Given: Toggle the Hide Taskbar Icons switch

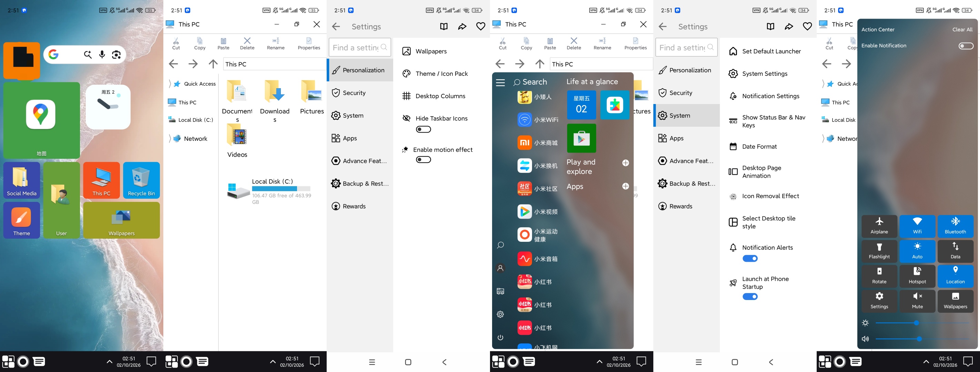Looking at the screenshot, I should [x=423, y=129].
